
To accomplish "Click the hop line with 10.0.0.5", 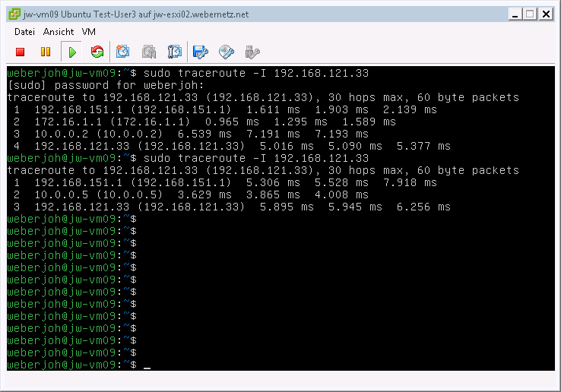I will tap(191, 194).
